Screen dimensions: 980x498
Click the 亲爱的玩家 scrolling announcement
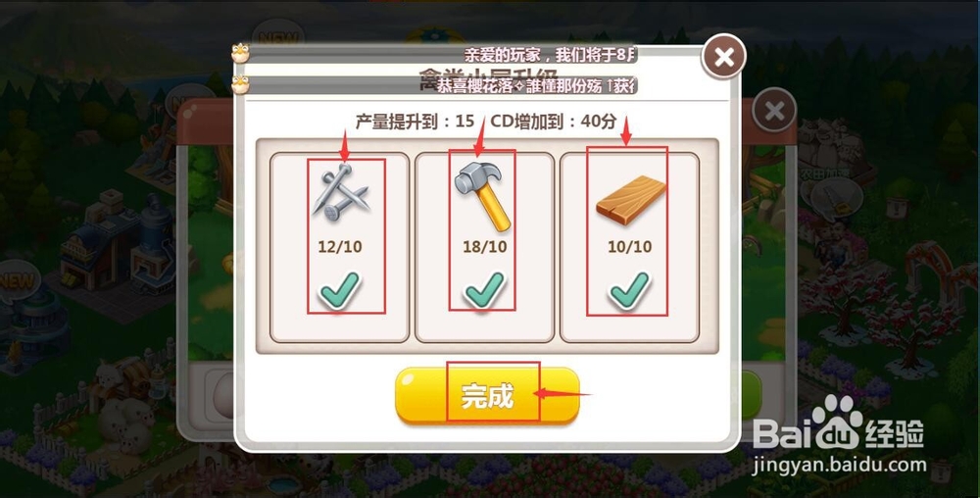550,55
